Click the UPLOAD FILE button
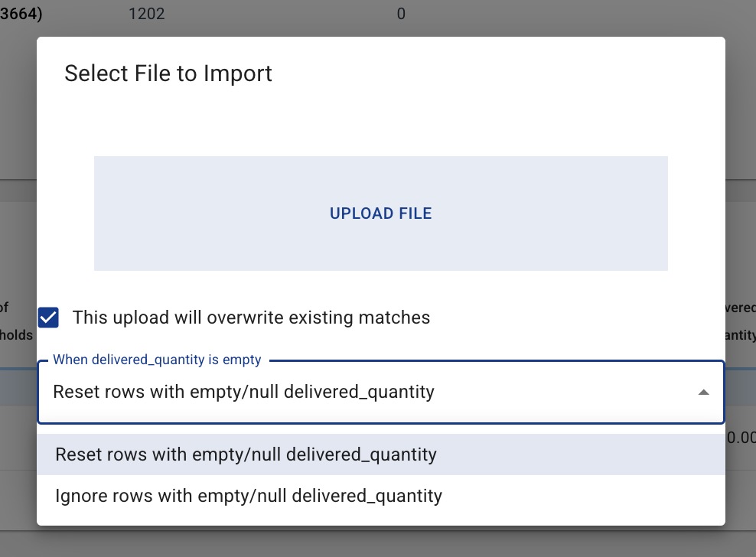This screenshot has width=756, height=557. click(381, 213)
